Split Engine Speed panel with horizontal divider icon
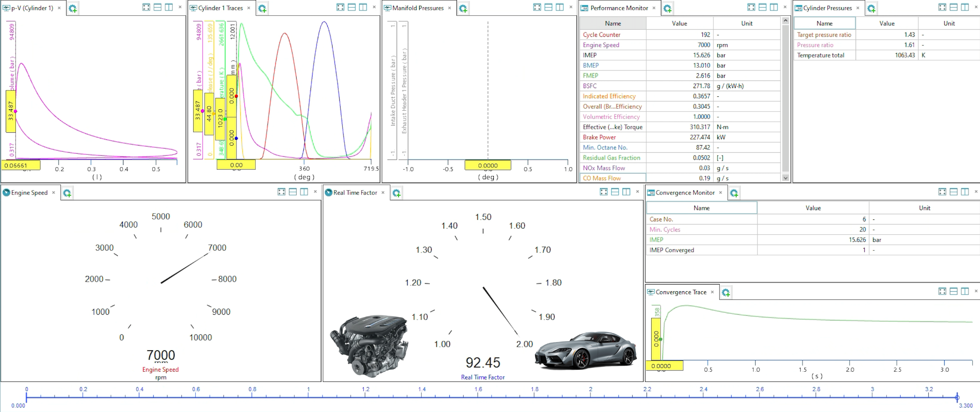 coord(293,192)
